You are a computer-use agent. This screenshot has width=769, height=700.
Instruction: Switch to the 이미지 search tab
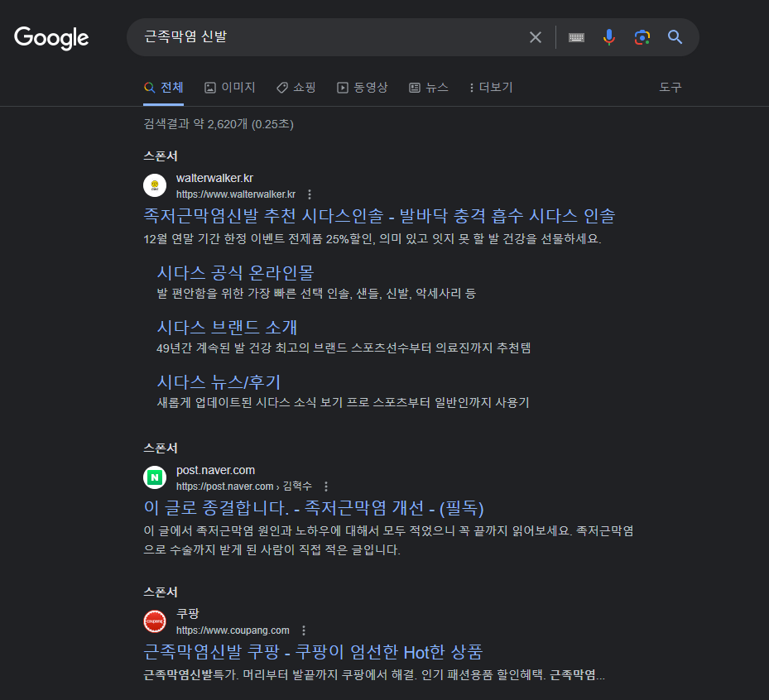(x=229, y=87)
